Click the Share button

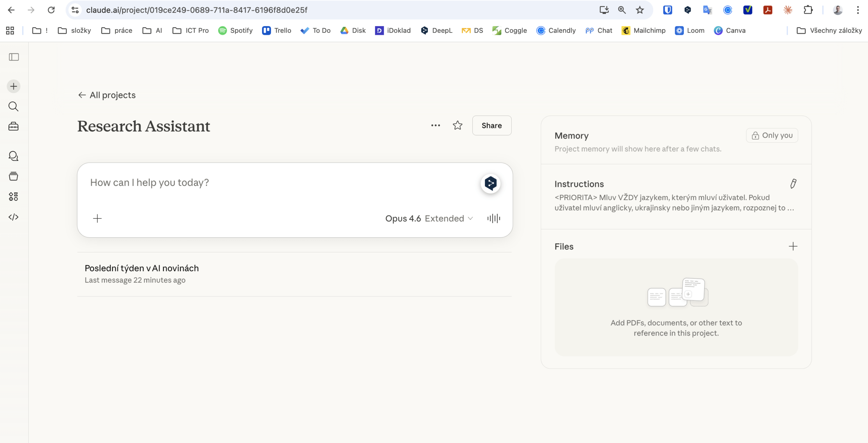pos(492,126)
